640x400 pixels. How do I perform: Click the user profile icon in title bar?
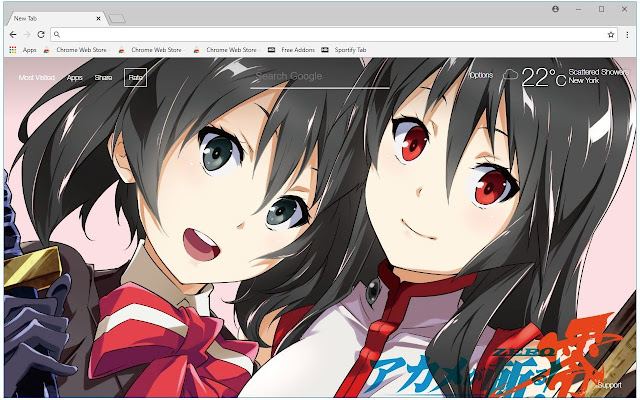(555, 9)
